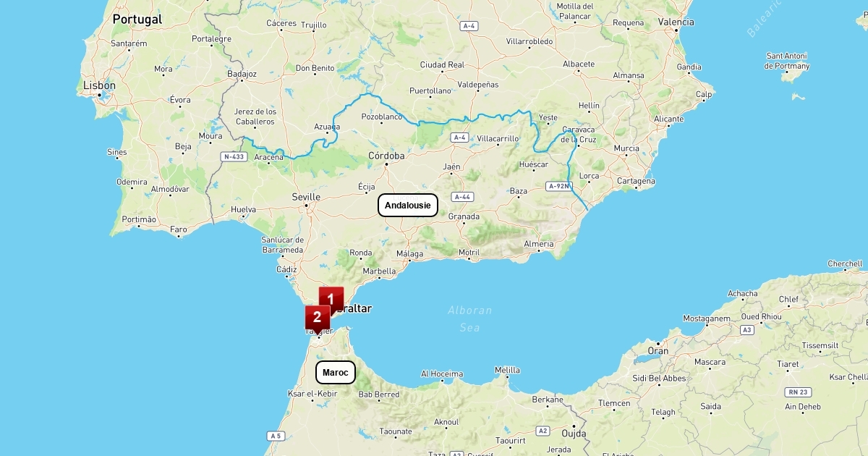The height and width of the screenshot is (456, 868).
Task: Open the Andalousie region label
Action: pyautogui.click(x=408, y=206)
